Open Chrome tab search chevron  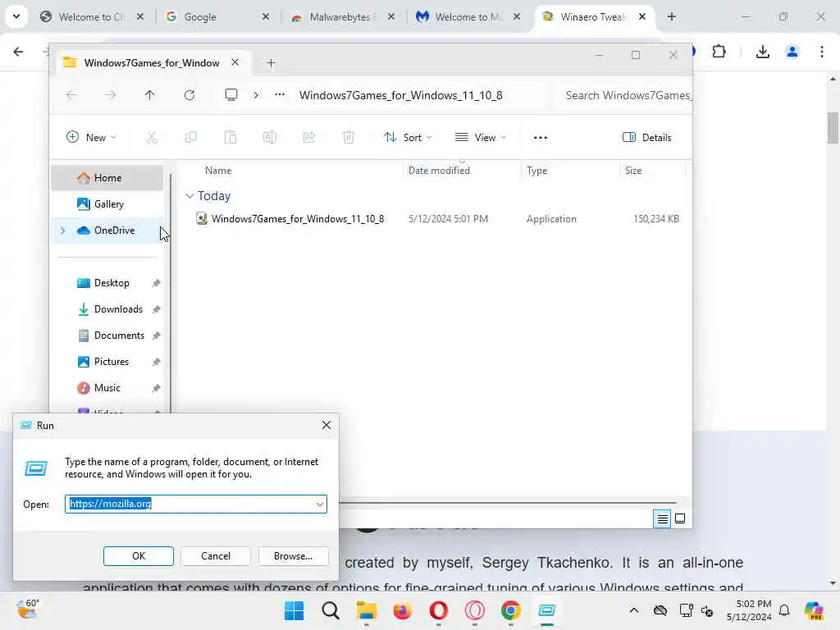(x=16, y=16)
